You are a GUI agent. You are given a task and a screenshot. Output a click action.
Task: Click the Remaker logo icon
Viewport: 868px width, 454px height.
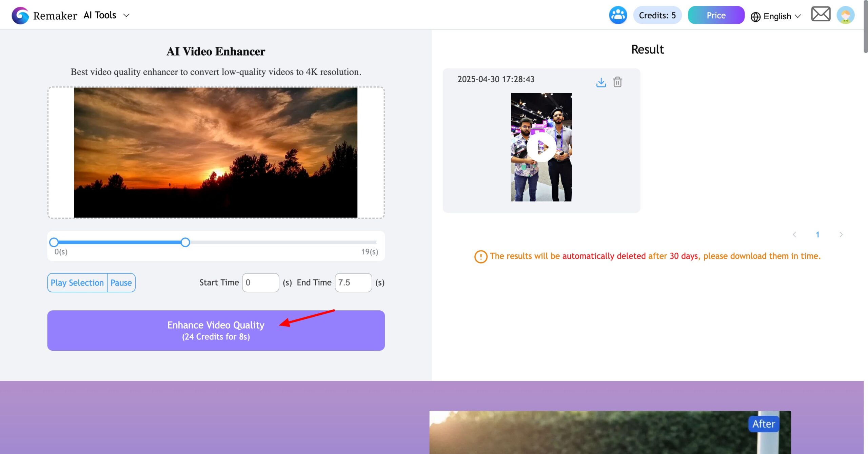20,16
